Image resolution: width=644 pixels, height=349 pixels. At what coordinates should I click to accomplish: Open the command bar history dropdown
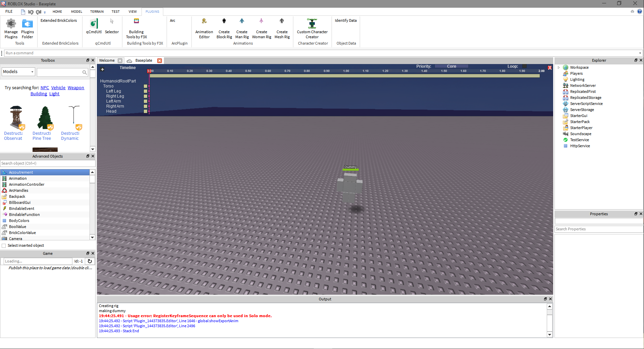point(640,53)
